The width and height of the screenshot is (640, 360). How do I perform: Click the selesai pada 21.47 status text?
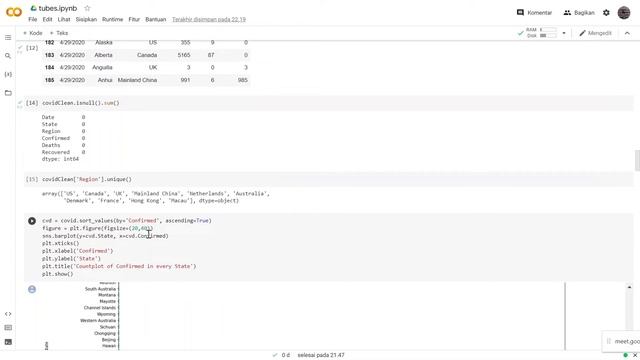point(321,355)
